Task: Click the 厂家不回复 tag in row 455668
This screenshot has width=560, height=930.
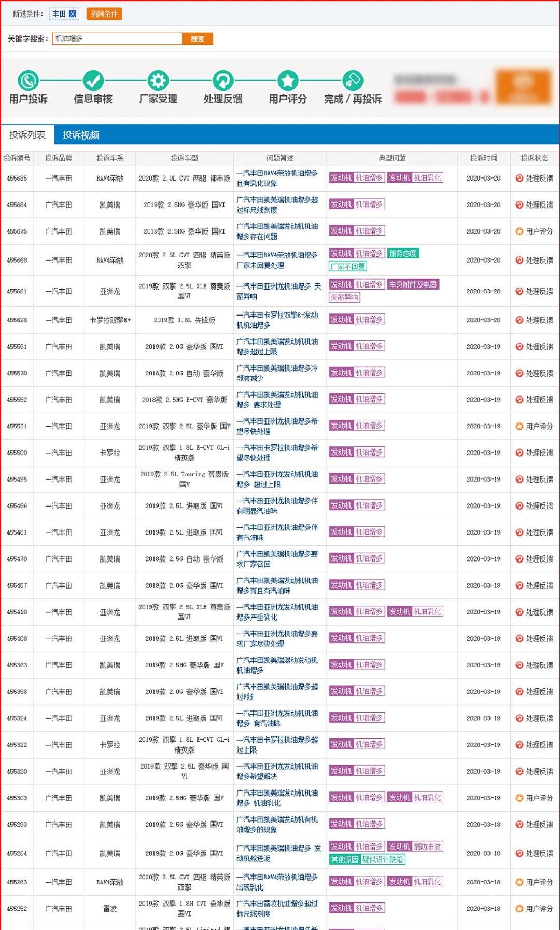Action: tap(348, 266)
